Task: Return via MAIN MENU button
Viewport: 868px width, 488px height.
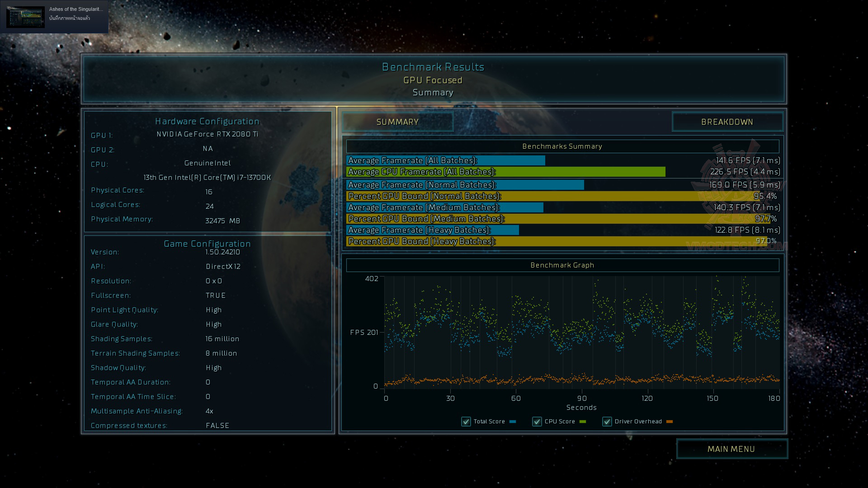Action: coord(731,449)
